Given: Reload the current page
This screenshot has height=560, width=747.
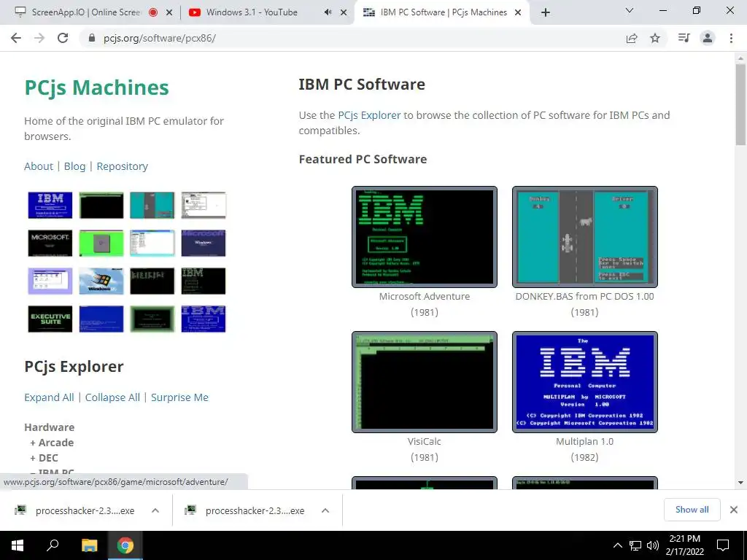Looking at the screenshot, I should click(63, 38).
